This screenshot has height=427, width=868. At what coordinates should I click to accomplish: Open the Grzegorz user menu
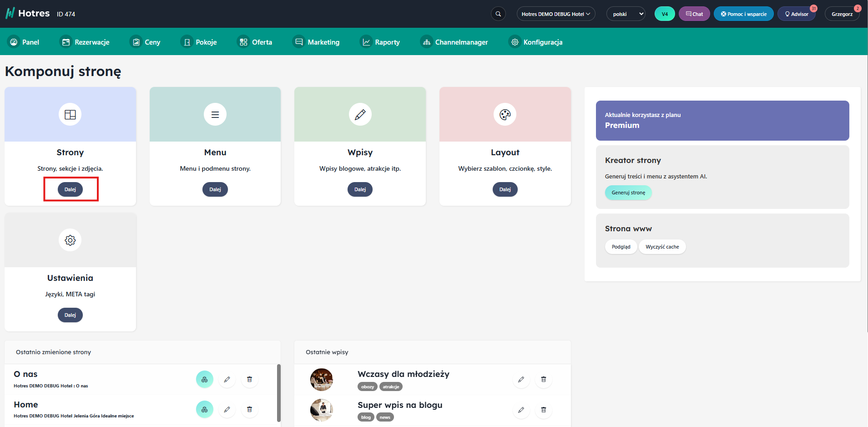(x=842, y=14)
